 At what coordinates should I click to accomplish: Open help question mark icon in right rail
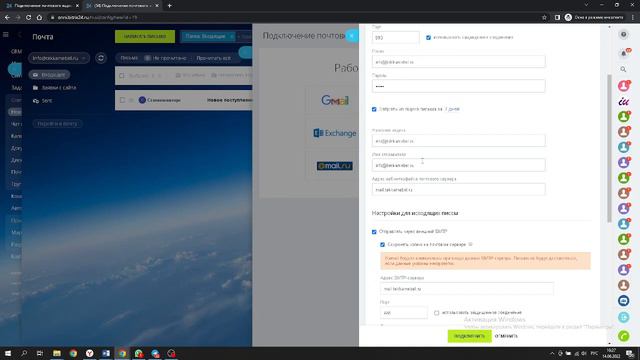pos(623,35)
